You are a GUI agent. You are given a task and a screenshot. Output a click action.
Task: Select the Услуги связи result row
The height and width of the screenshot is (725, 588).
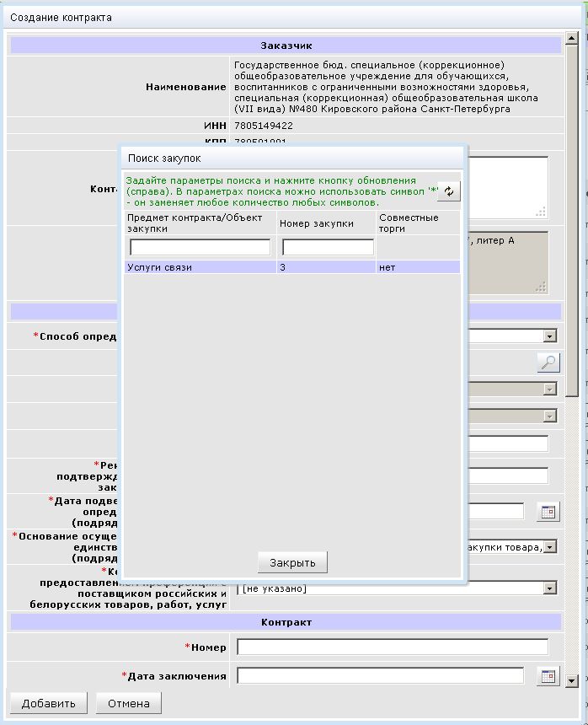[x=292, y=267]
